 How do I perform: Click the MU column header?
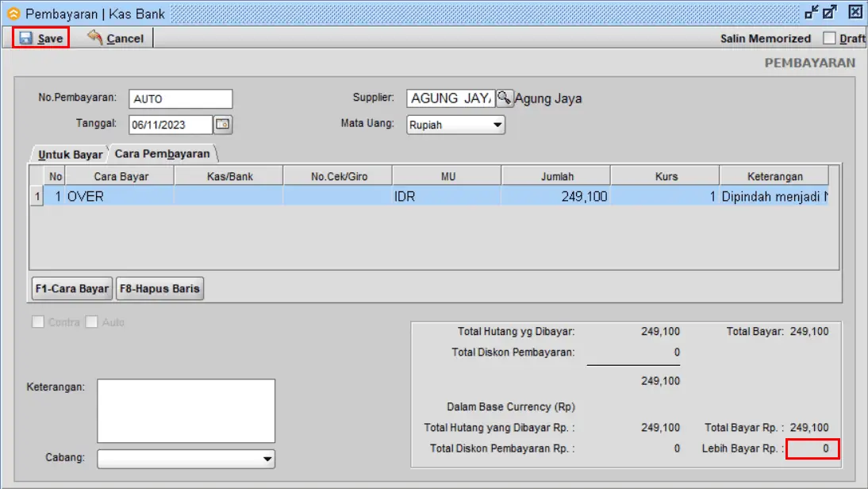click(x=447, y=176)
